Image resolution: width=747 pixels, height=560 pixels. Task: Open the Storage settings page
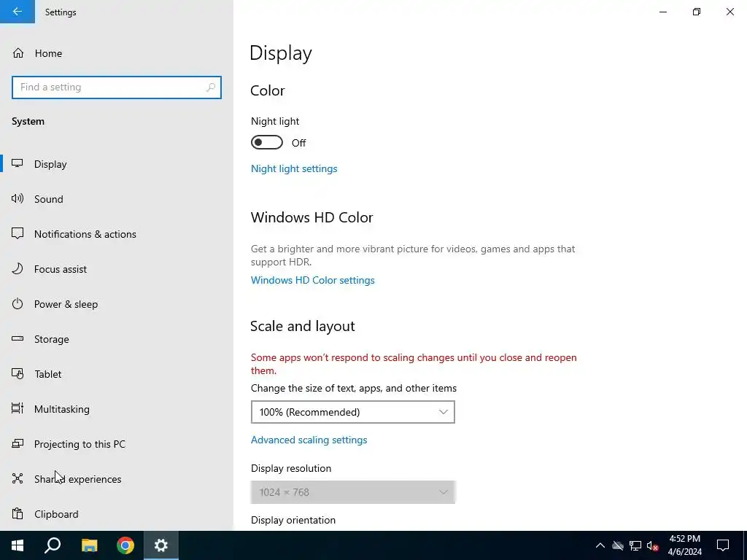tap(52, 339)
